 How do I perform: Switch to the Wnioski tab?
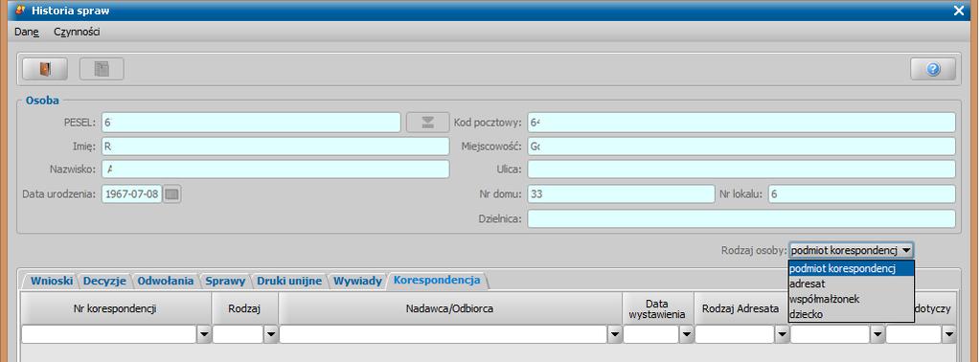click(x=52, y=282)
